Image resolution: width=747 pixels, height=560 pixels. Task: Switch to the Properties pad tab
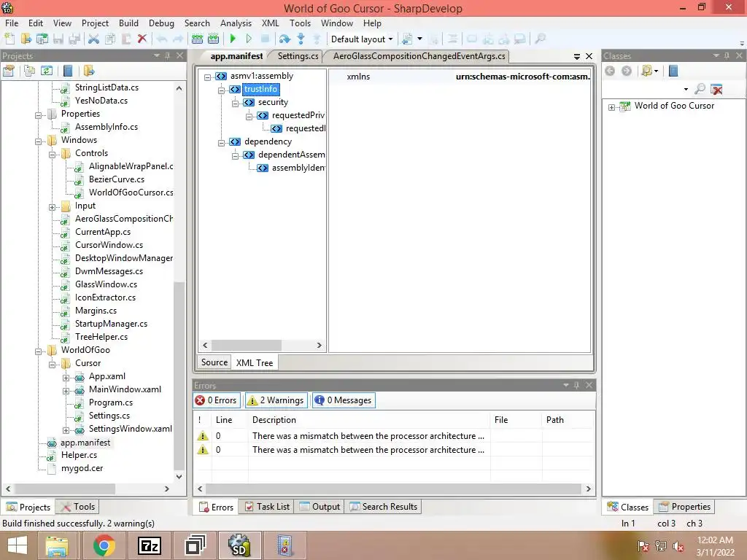[x=684, y=507]
